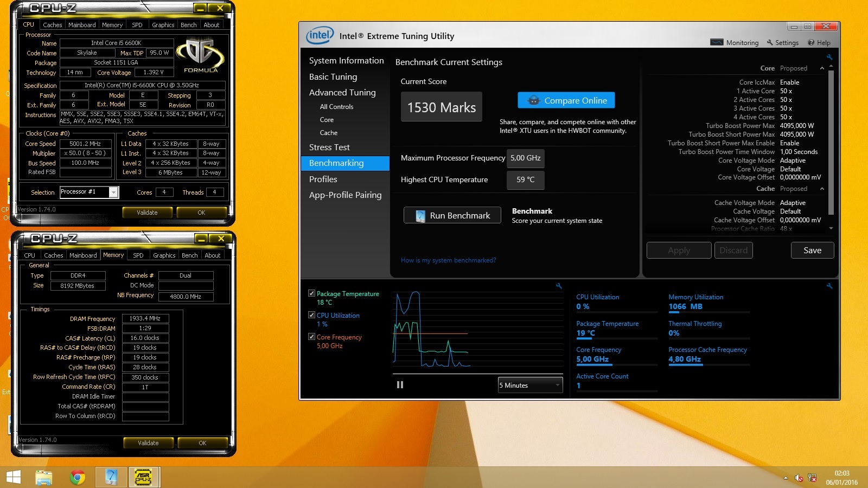Click the 1530 Marks score box

pyautogui.click(x=441, y=107)
